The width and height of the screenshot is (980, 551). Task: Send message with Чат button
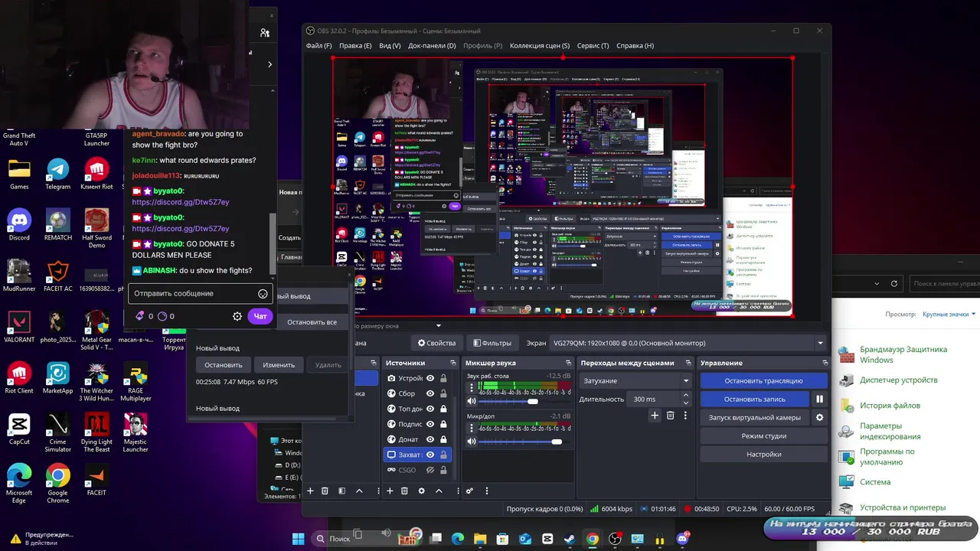pyautogui.click(x=260, y=316)
